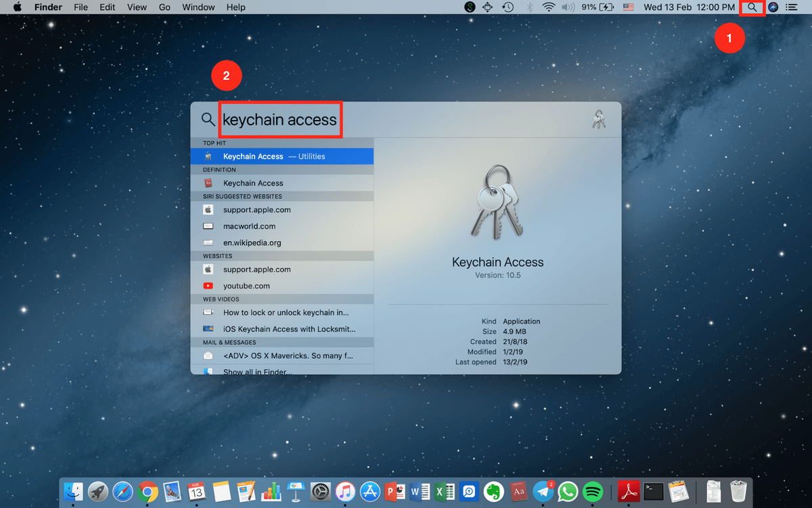Open the Time Machine status icon

point(507,7)
